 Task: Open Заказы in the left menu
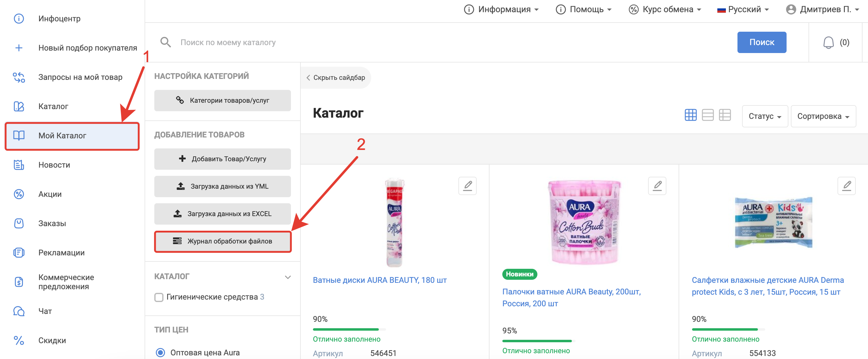click(52, 223)
